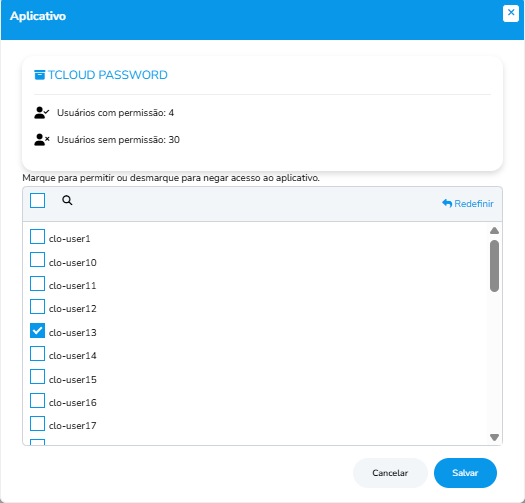525x503 pixels.
Task: Click the Salvar button
Action: 465,473
